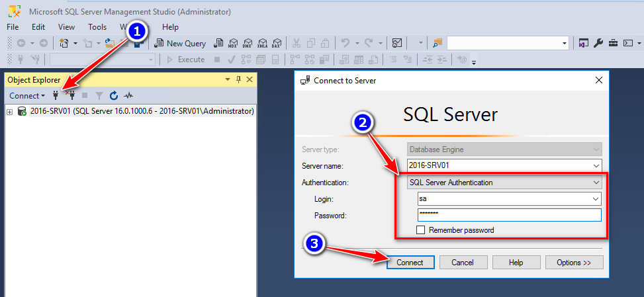The image size is (644, 297).
Task: Click the New Project icon
Action: 64,42
